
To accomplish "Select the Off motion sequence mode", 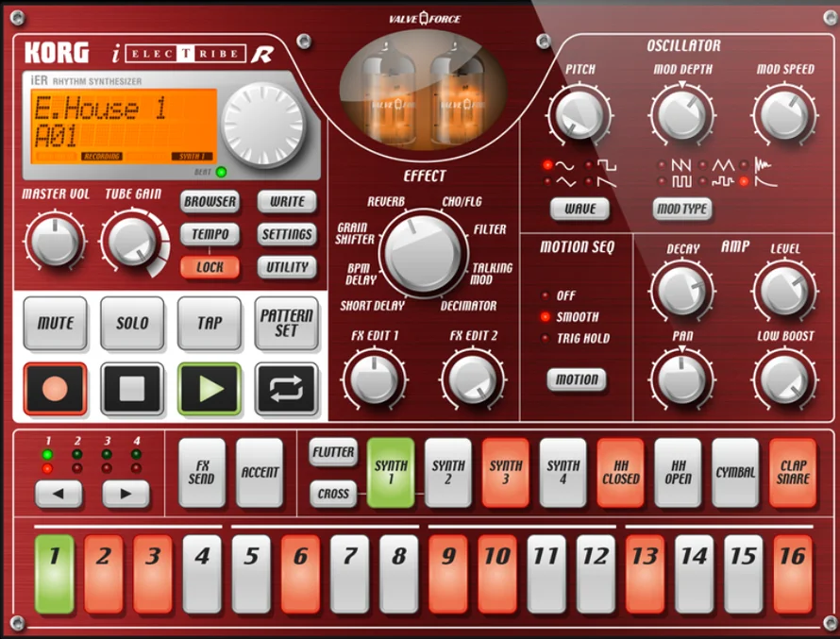I will [560, 295].
